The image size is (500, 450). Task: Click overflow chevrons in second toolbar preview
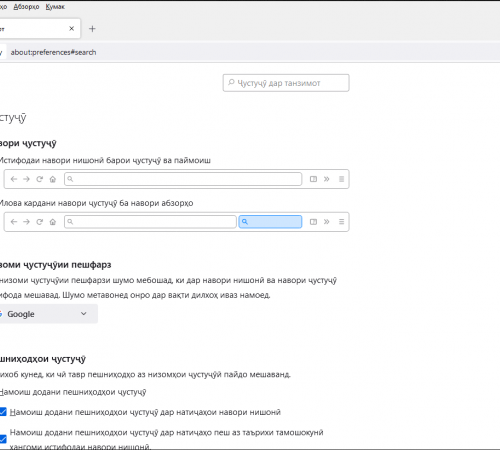(x=327, y=222)
